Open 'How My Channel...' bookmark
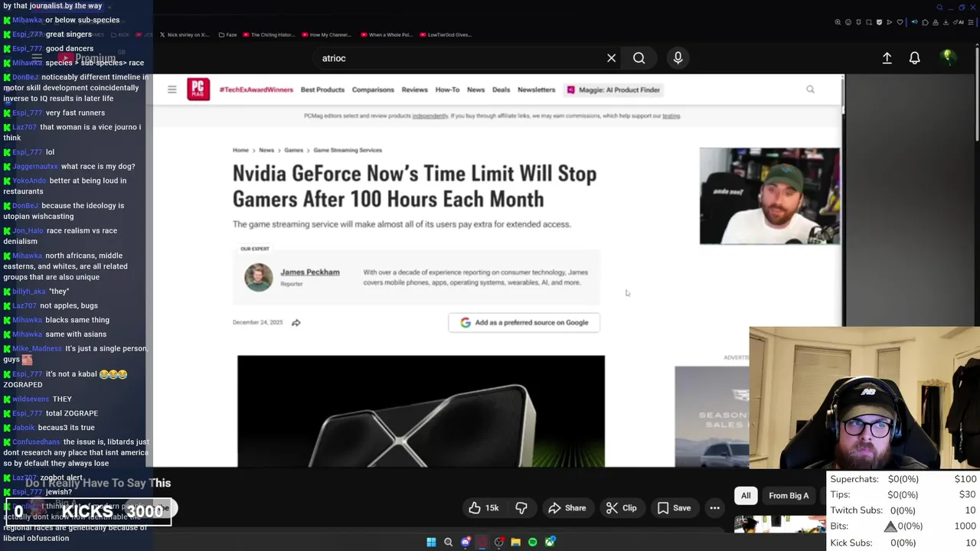The height and width of the screenshot is (551, 980). (327, 34)
